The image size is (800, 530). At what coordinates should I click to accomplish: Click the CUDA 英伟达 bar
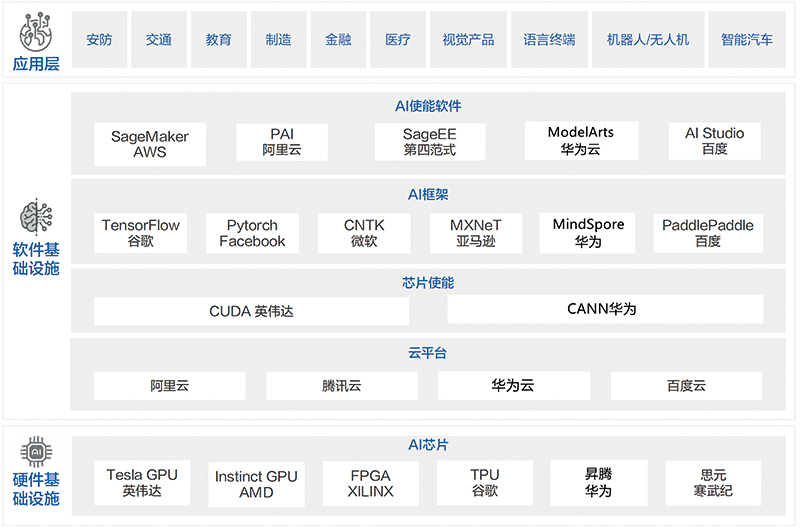click(252, 311)
